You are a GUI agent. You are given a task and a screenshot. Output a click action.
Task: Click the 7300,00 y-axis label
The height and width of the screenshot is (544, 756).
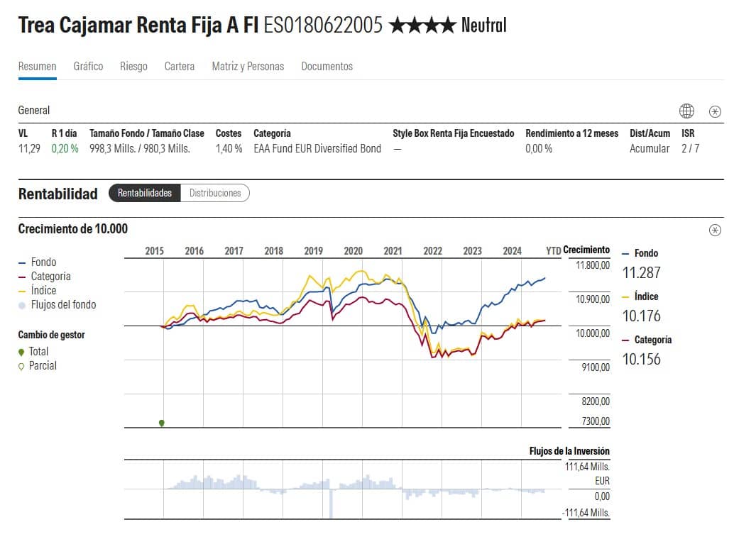tap(596, 421)
